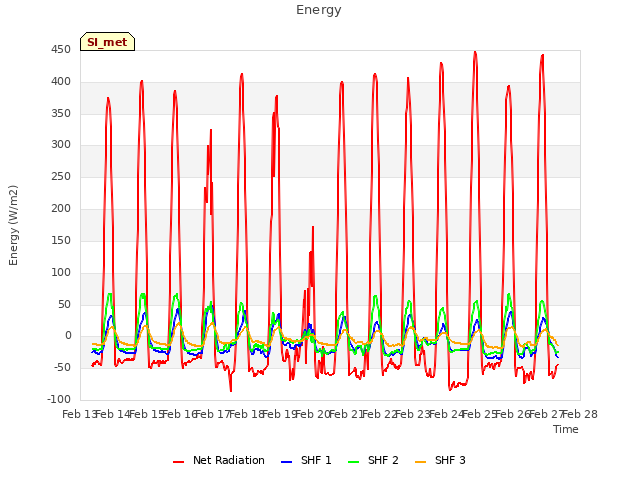Click the green SHF 2 legend swatch

point(353,462)
